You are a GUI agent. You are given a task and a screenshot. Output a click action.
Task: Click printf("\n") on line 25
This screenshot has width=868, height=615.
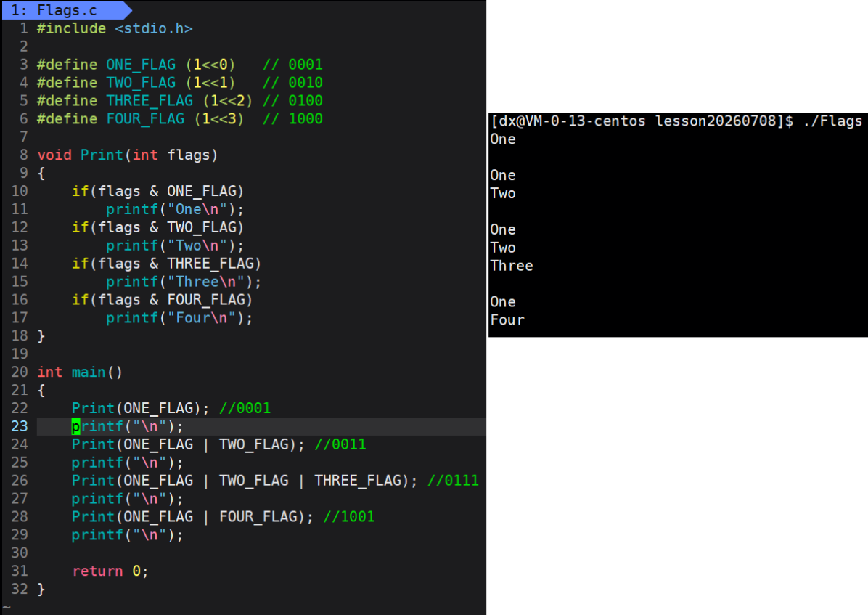pos(127,463)
